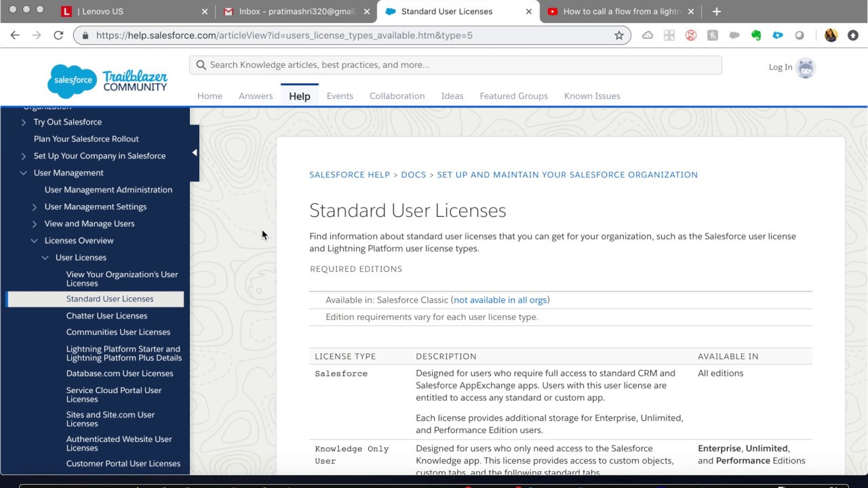Open a new browser tab with plus

717,12
